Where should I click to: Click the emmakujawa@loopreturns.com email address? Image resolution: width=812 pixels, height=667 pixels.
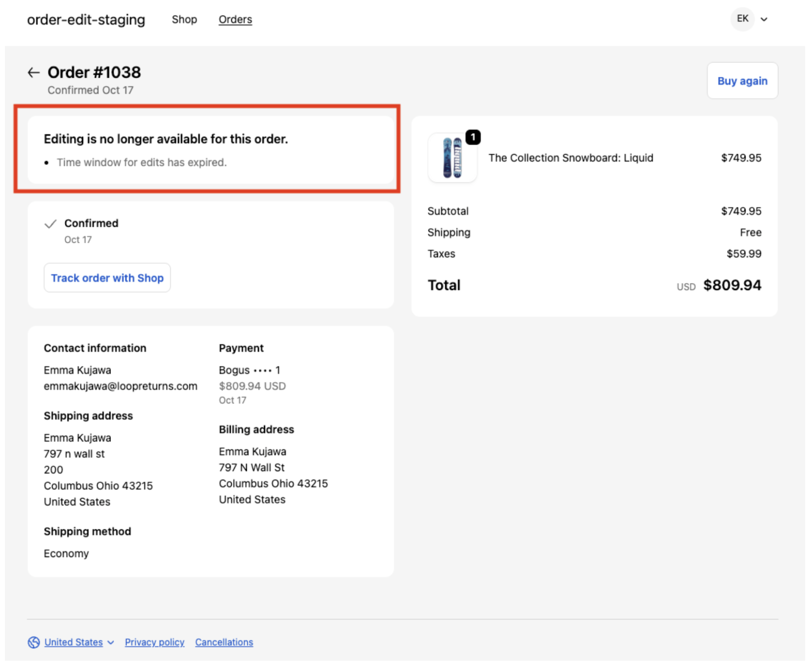pyautogui.click(x=120, y=386)
